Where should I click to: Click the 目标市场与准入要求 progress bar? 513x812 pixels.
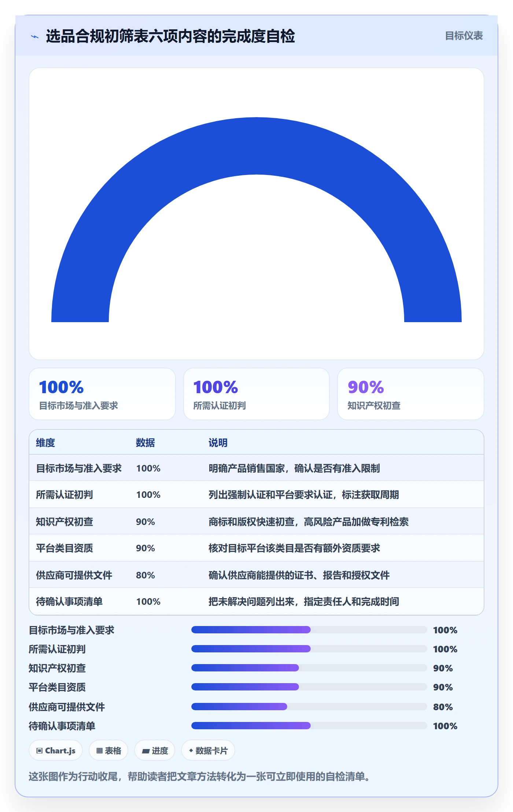309,630
